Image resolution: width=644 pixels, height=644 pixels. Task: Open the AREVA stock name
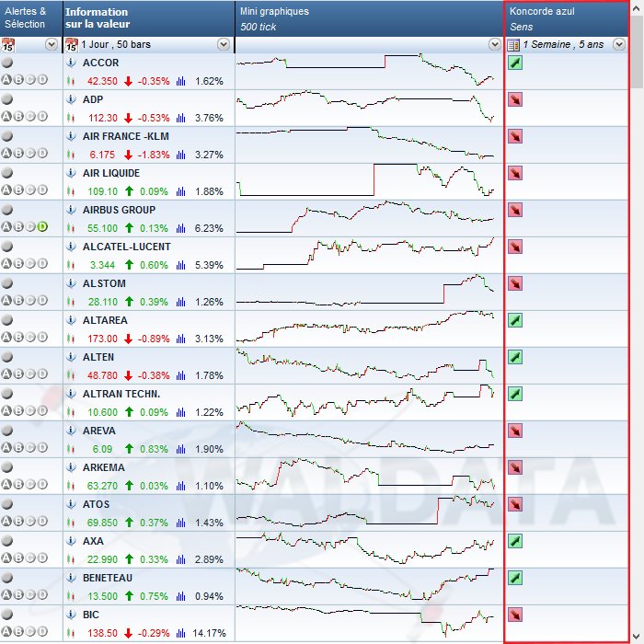99,431
